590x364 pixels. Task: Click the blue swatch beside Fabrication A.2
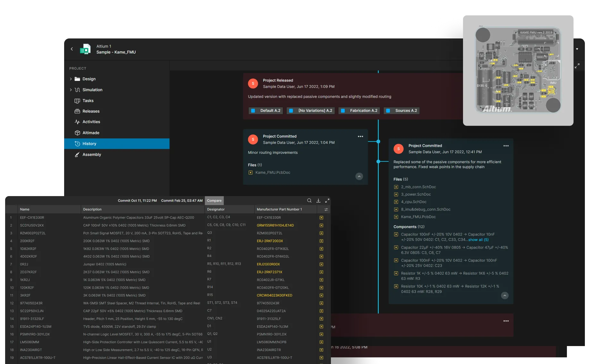point(343,111)
